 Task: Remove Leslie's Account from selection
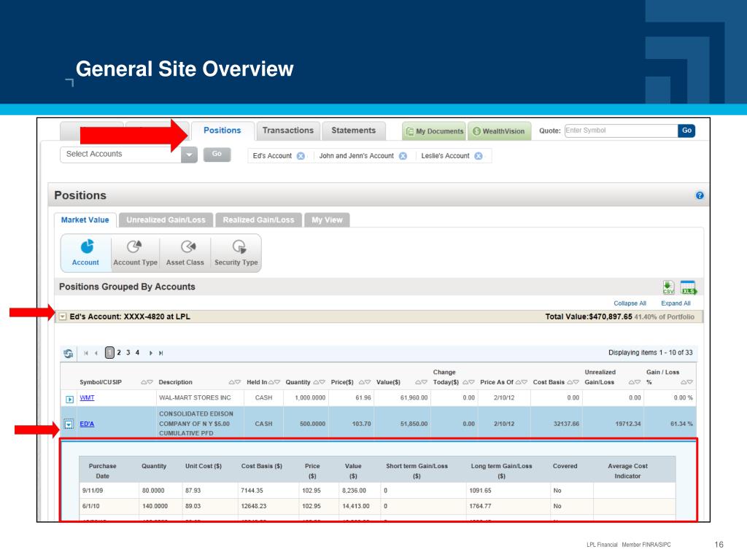point(479,156)
